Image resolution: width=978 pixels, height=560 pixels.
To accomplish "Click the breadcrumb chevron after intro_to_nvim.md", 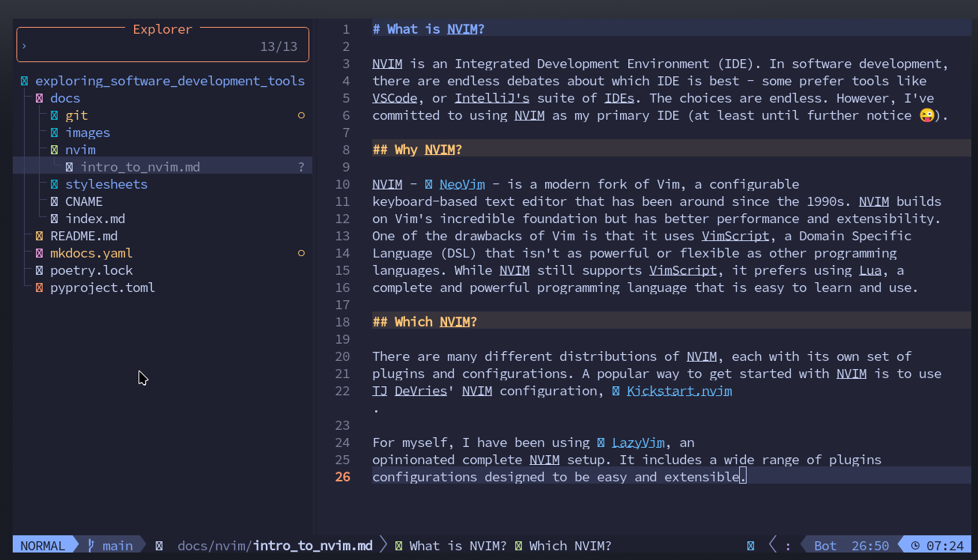I will pos(383,546).
